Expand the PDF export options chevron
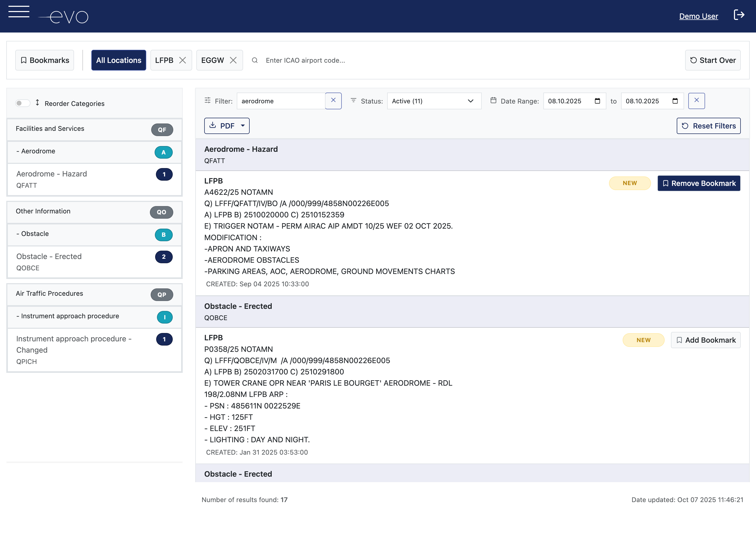This screenshot has width=756, height=538. (x=243, y=126)
